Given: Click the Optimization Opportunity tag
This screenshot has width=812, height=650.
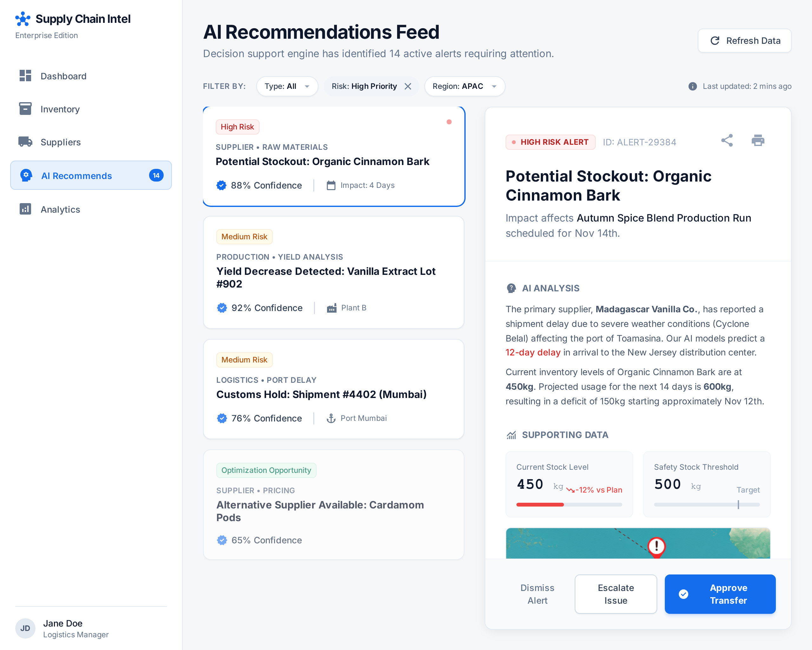Looking at the screenshot, I should click(266, 470).
